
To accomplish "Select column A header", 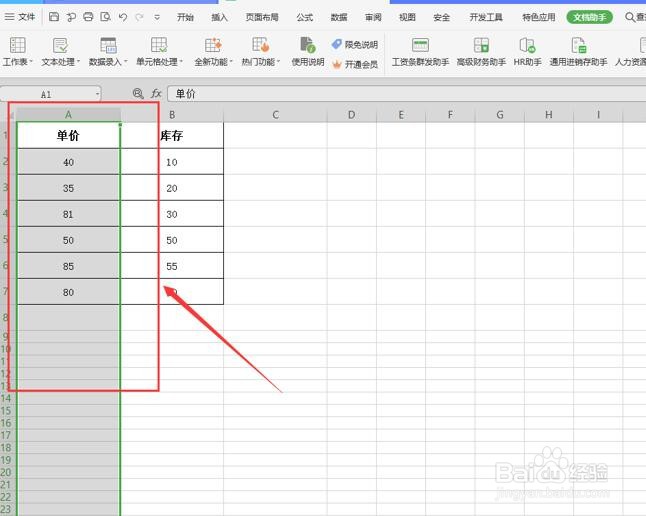I will point(68,115).
